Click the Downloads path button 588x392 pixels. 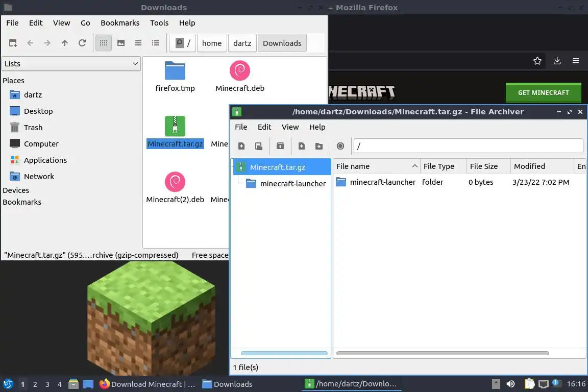click(282, 43)
